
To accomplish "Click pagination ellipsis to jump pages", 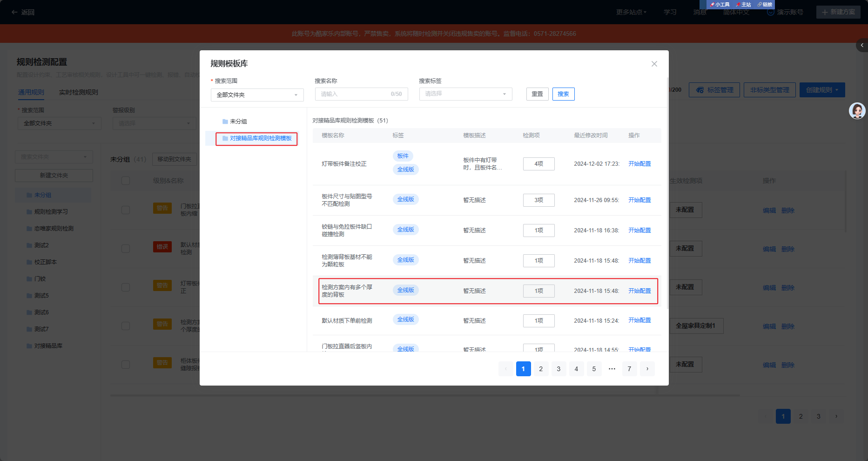I will pos(612,369).
